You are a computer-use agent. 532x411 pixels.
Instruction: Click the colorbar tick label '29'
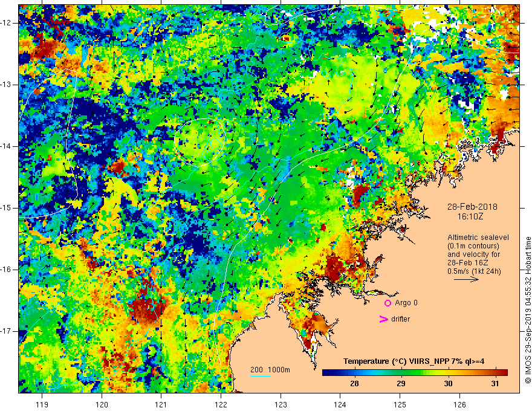[x=401, y=384]
